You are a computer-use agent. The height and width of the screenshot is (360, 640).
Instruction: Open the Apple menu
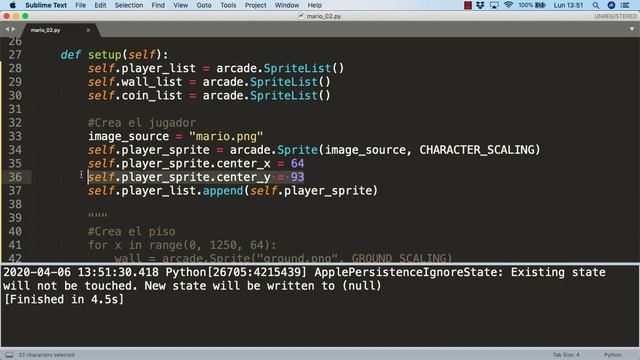(12, 5)
